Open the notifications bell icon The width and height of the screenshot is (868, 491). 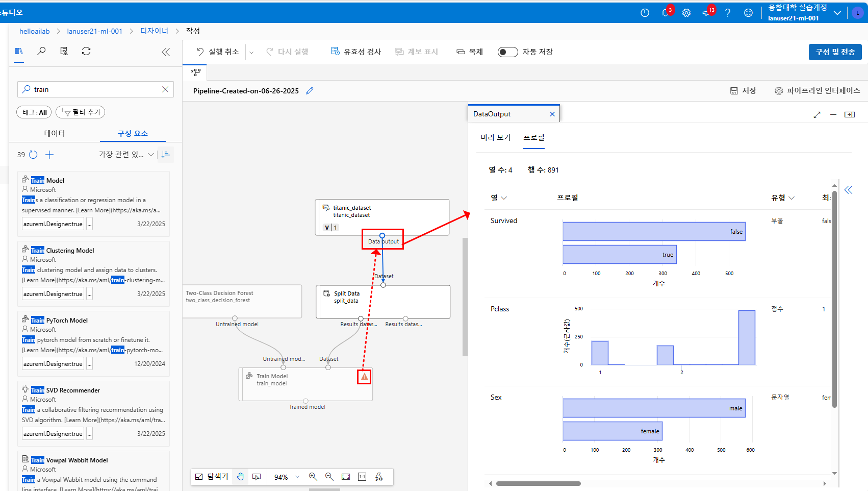tap(666, 13)
